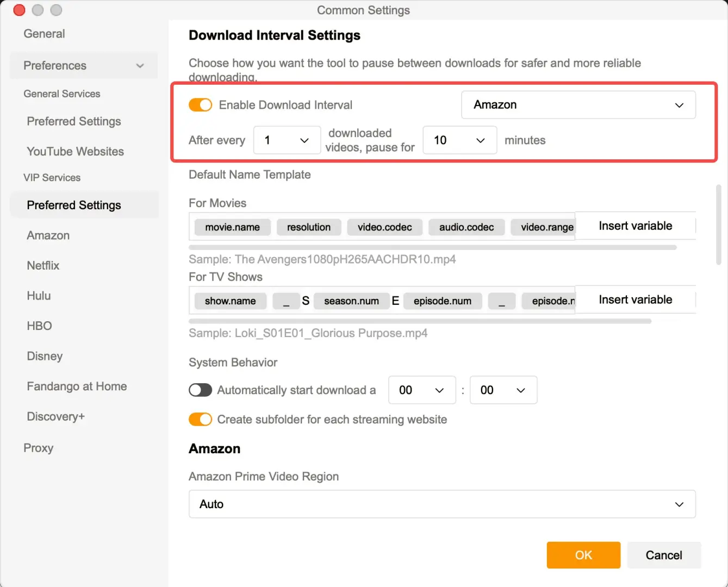Open Preferred Settings under General Services
The width and height of the screenshot is (728, 587).
74,121
